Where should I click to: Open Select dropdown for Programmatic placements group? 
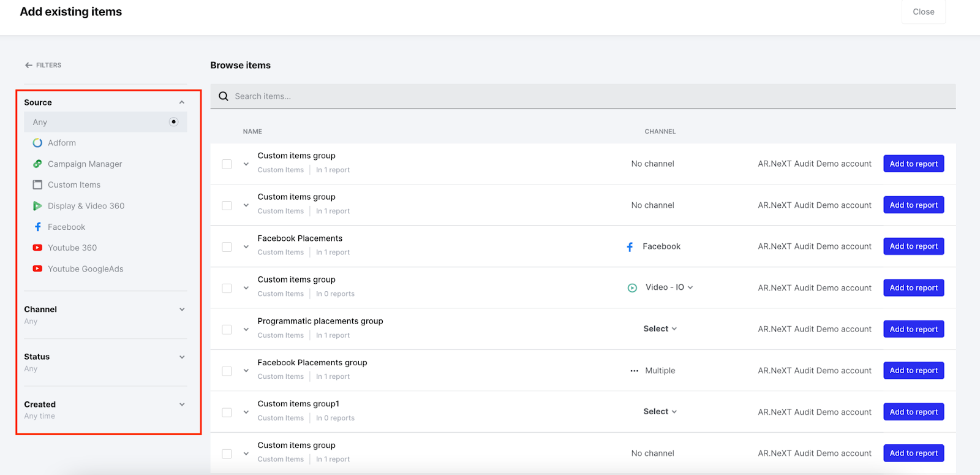[660, 329]
